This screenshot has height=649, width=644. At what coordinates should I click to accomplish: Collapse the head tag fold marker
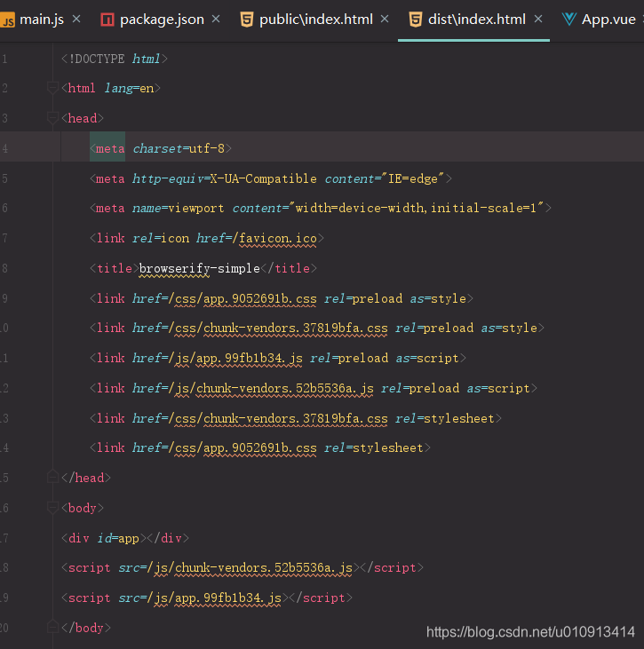pyautogui.click(x=52, y=118)
